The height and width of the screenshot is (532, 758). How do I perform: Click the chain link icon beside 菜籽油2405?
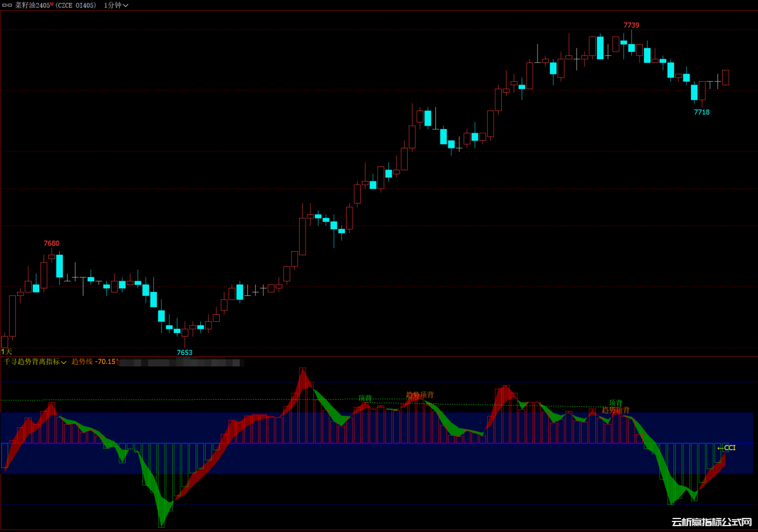coord(8,5)
